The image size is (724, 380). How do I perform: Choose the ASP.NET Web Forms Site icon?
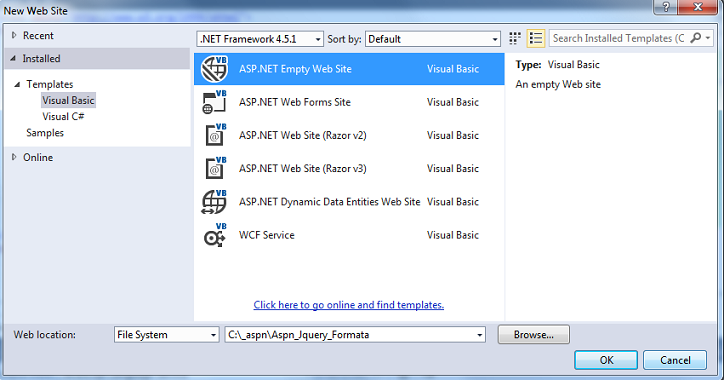[x=214, y=102]
